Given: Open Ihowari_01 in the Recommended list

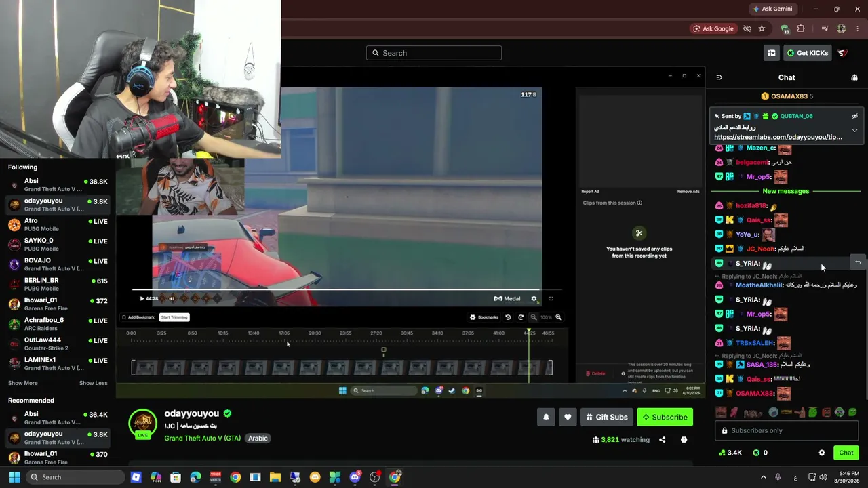Looking at the screenshot, I should click(58, 457).
